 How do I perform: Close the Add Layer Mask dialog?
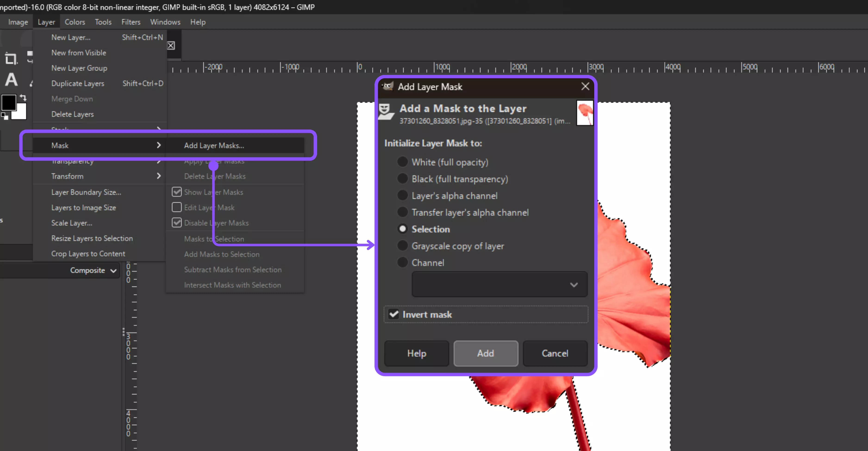click(585, 86)
